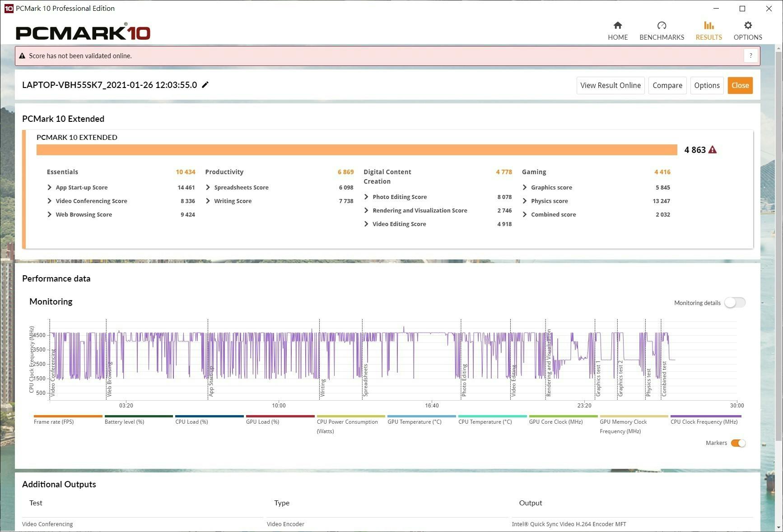
Task: Open the BENCHMARKS tab
Action: (662, 31)
